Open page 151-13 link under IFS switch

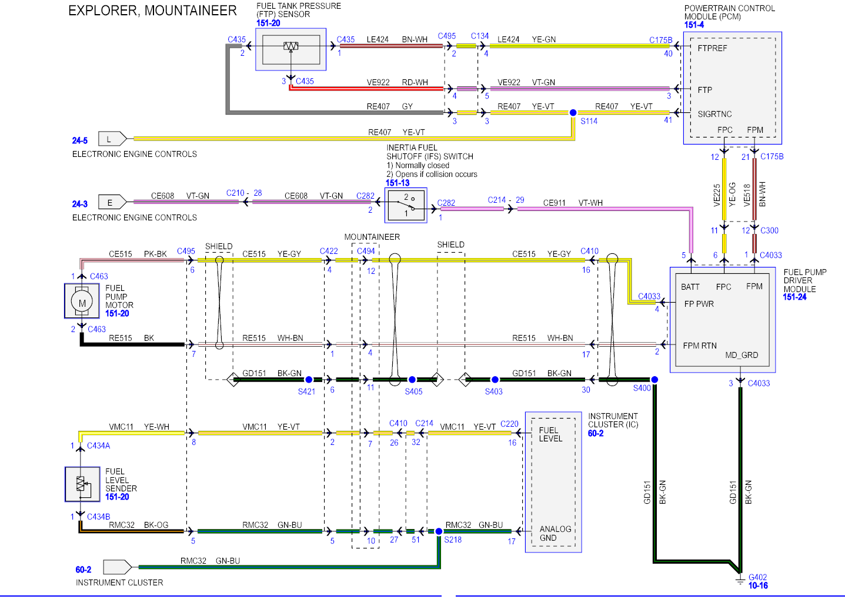(398, 183)
